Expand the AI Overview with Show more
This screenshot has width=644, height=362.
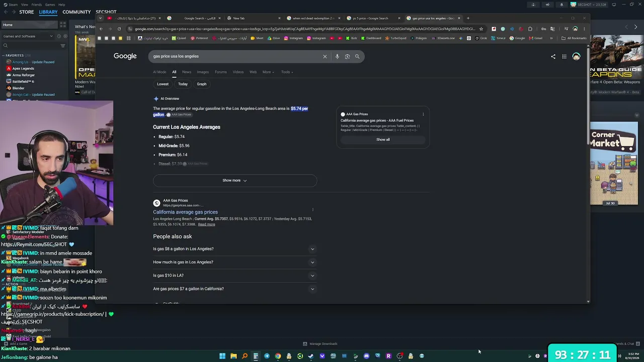(235, 180)
